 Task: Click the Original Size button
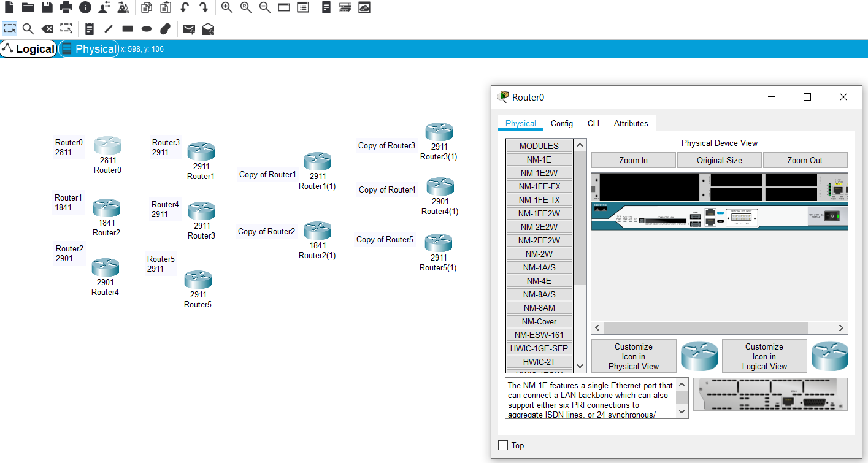click(720, 160)
